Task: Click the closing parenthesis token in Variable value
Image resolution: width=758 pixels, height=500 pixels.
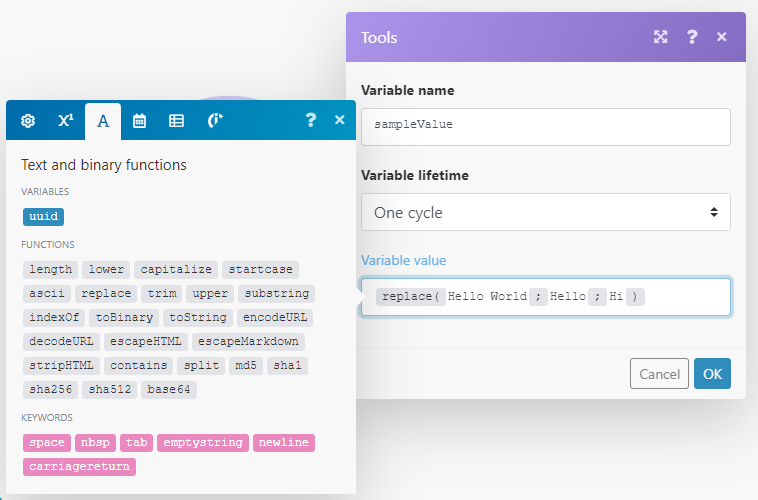Action: coord(635,296)
